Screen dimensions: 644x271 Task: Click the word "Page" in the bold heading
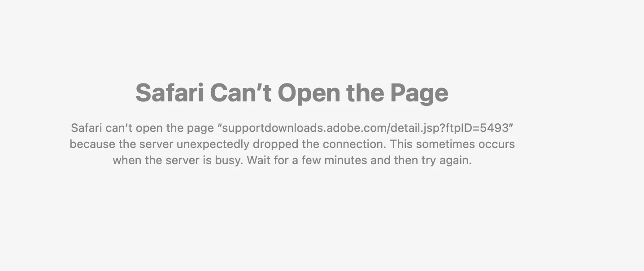pos(419,94)
